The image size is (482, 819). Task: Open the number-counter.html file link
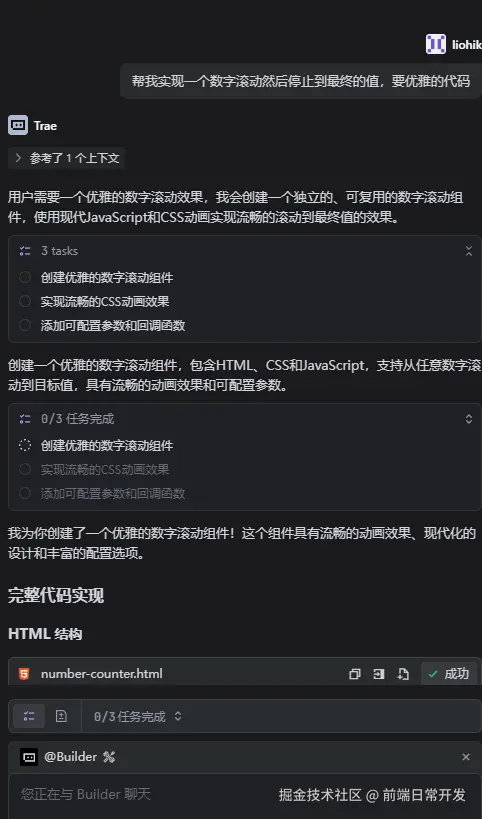pyautogui.click(x=101, y=674)
